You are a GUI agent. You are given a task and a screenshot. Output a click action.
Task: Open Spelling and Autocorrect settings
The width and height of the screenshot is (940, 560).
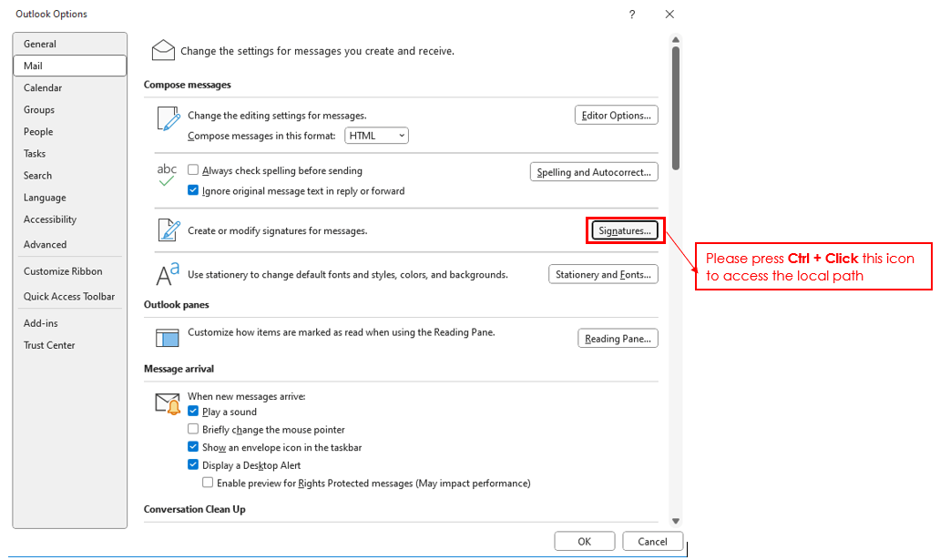point(594,172)
